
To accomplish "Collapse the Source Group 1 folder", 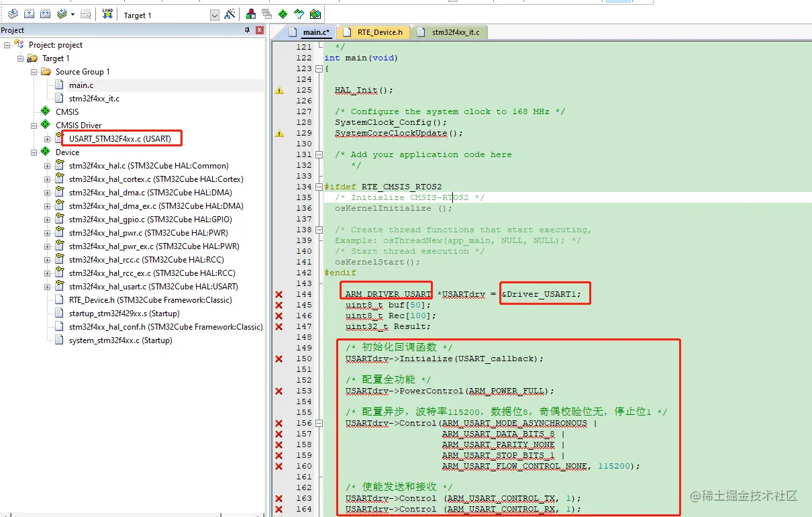I will [x=34, y=72].
